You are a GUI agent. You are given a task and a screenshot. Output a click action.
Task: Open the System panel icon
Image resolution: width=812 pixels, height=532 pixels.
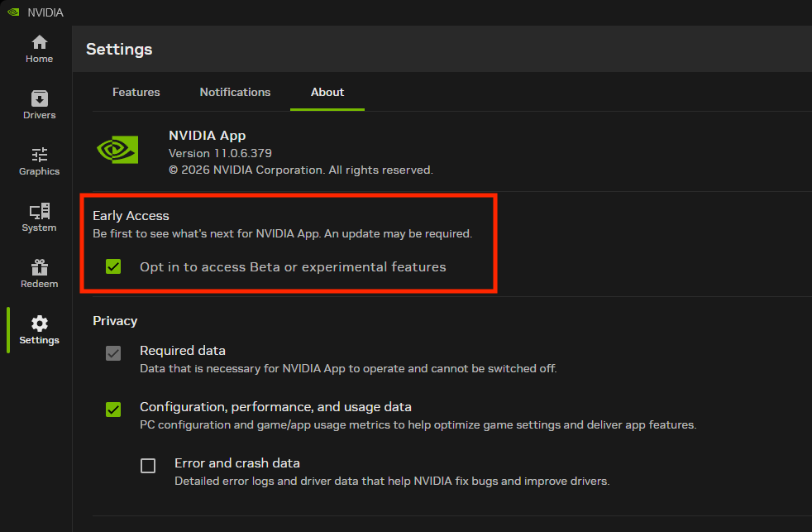click(39, 212)
